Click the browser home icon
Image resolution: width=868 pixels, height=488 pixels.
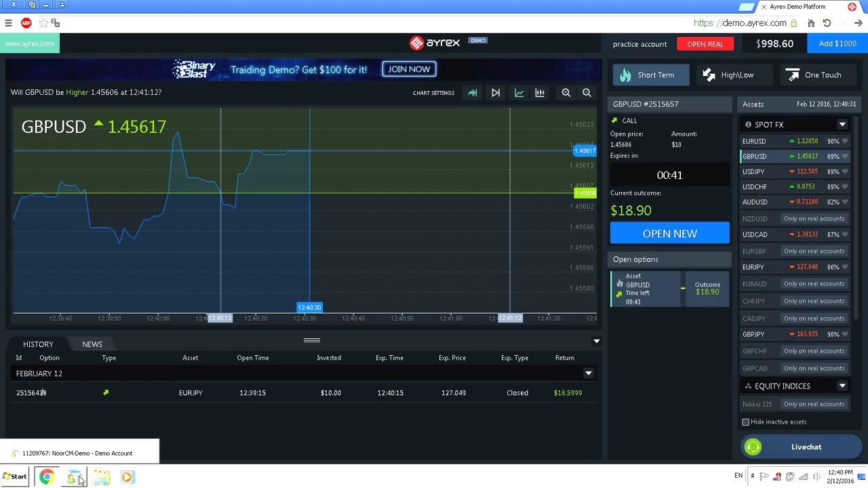pos(811,23)
